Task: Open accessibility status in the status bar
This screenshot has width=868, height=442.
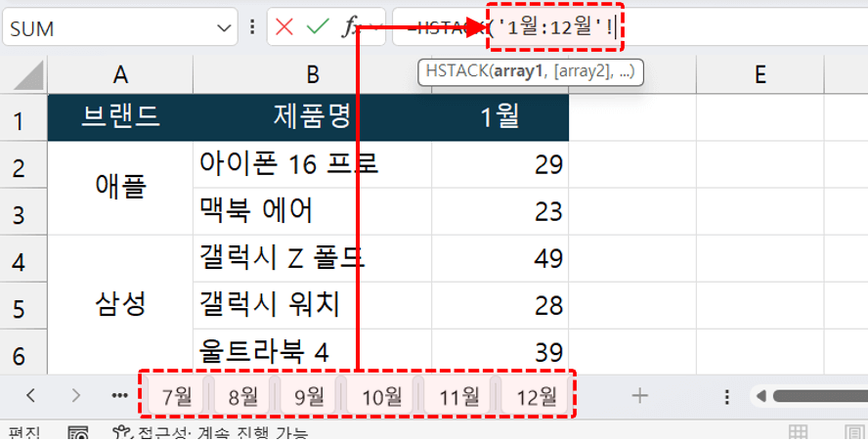Action: tap(210, 433)
